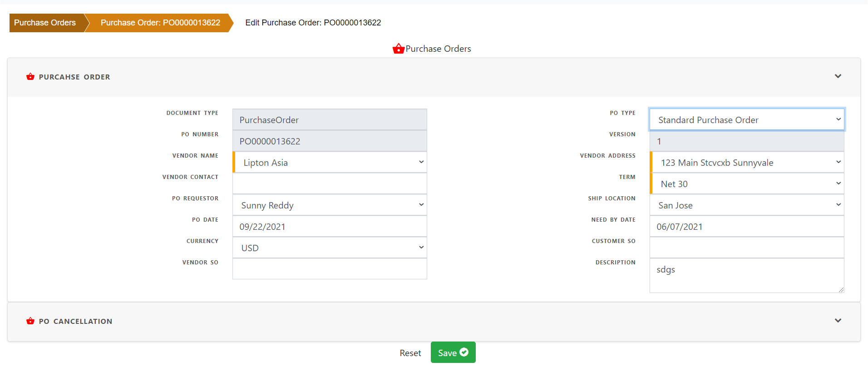Click the Description textarea resize handle
Image resolution: width=868 pixels, height=382 pixels.
click(x=841, y=289)
